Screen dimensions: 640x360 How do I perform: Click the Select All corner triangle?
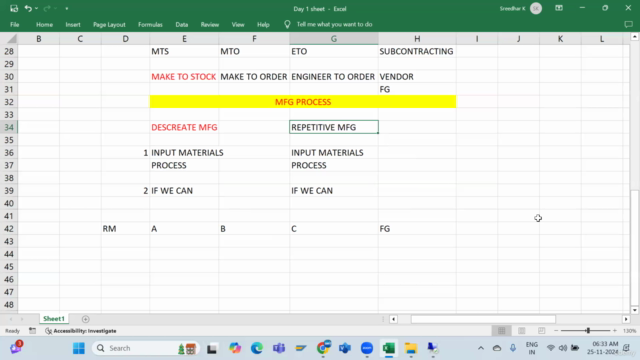[11, 39]
